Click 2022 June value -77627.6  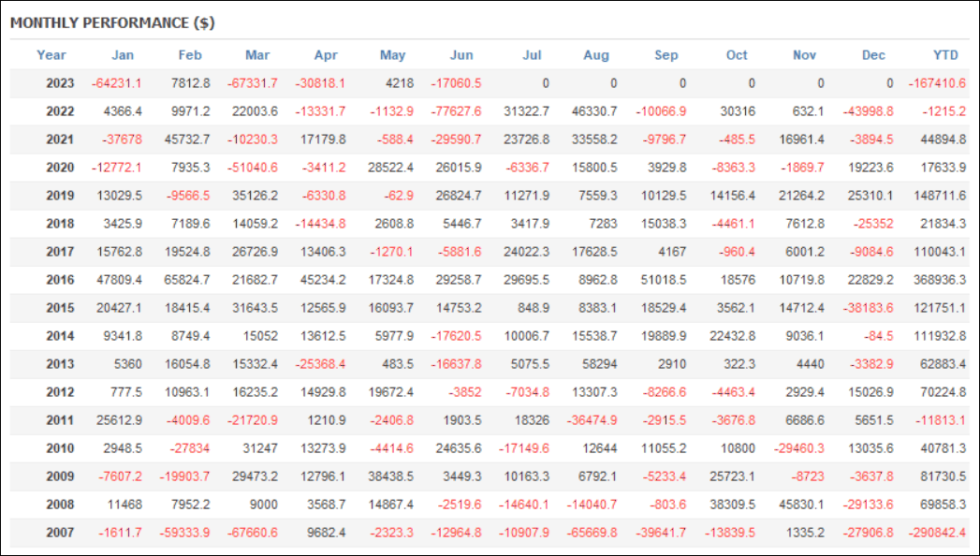click(456, 111)
